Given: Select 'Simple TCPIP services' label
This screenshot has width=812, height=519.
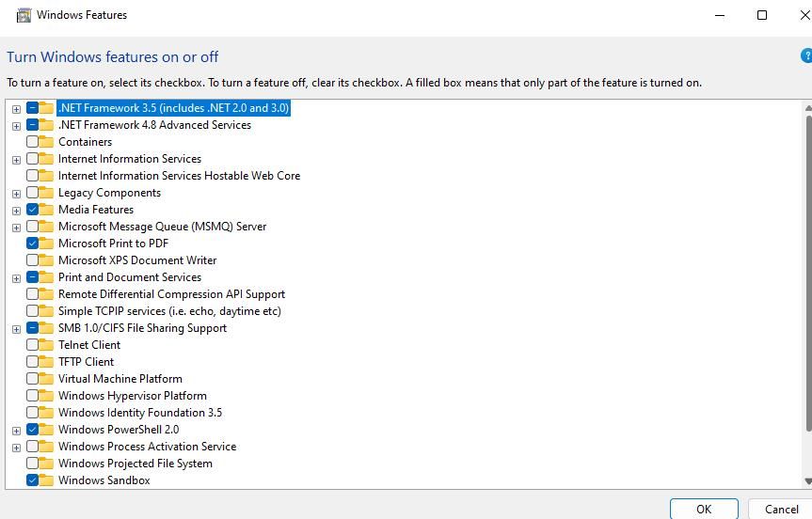Looking at the screenshot, I should click(x=169, y=311).
